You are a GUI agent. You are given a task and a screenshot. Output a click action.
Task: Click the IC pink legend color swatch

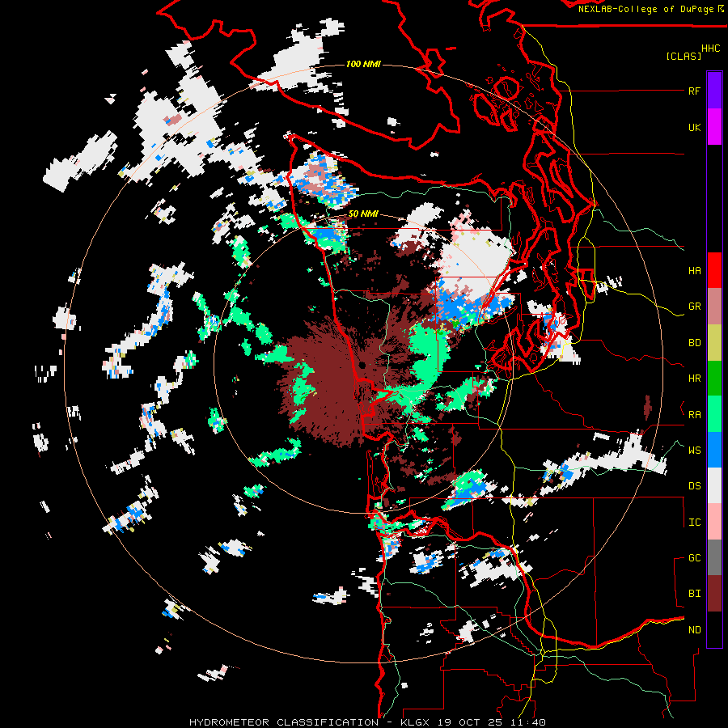[x=714, y=522]
